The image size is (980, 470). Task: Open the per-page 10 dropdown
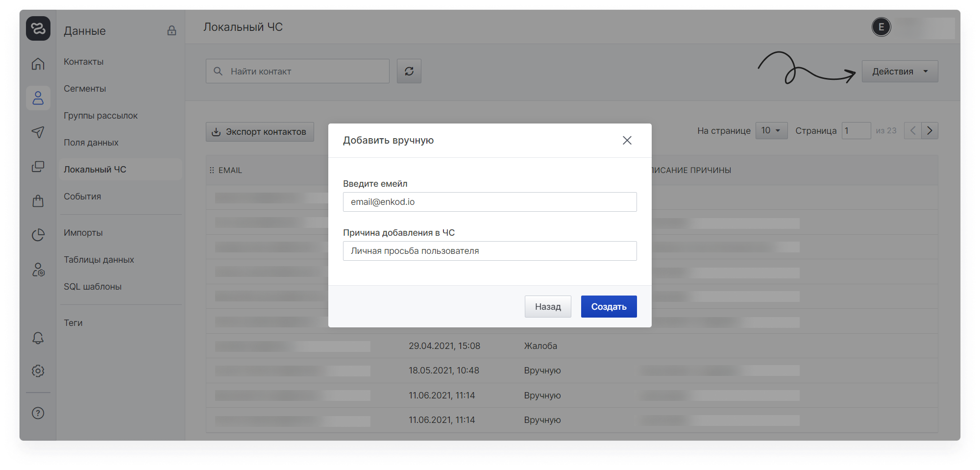[x=772, y=130]
